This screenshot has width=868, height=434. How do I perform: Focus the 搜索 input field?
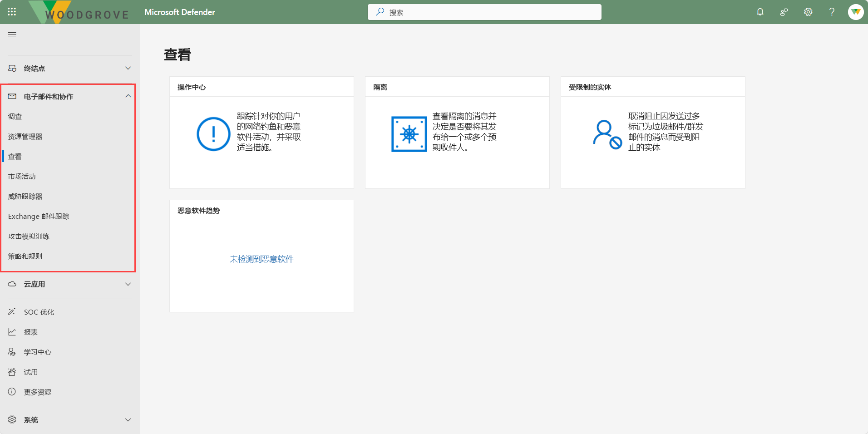pyautogui.click(x=484, y=12)
